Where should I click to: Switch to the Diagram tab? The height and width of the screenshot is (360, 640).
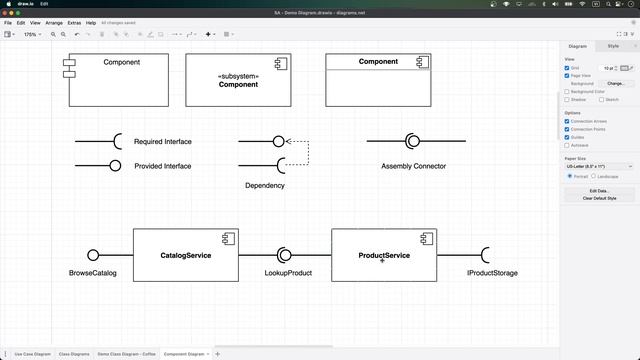click(578, 46)
